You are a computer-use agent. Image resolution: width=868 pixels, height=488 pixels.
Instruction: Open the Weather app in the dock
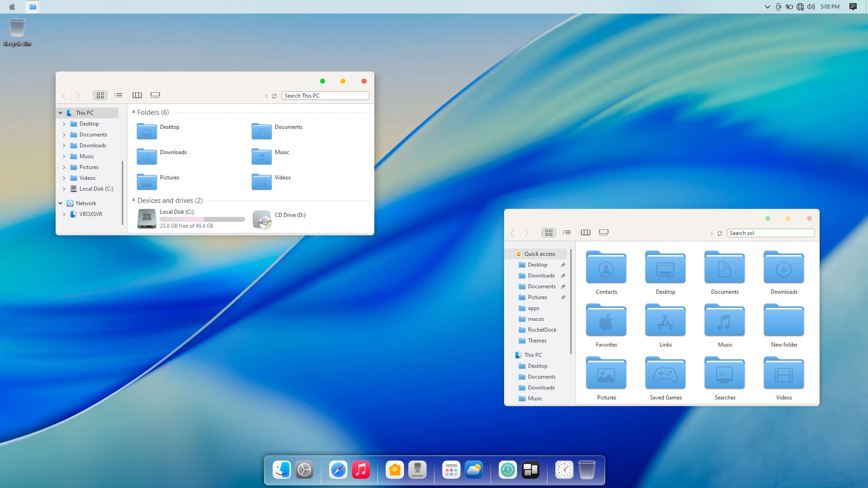pyautogui.click(x=474, y=470)
